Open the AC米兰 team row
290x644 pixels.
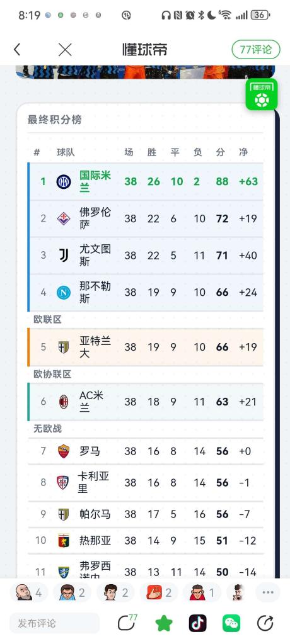[146, 402]
